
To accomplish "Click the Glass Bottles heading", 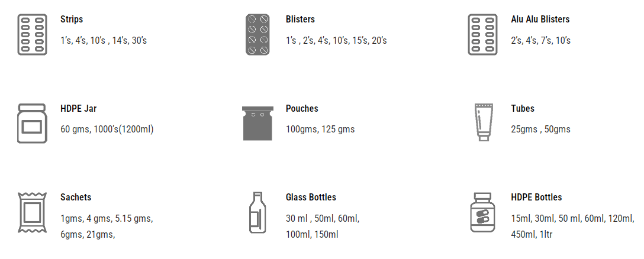I will tap(311, 198).
